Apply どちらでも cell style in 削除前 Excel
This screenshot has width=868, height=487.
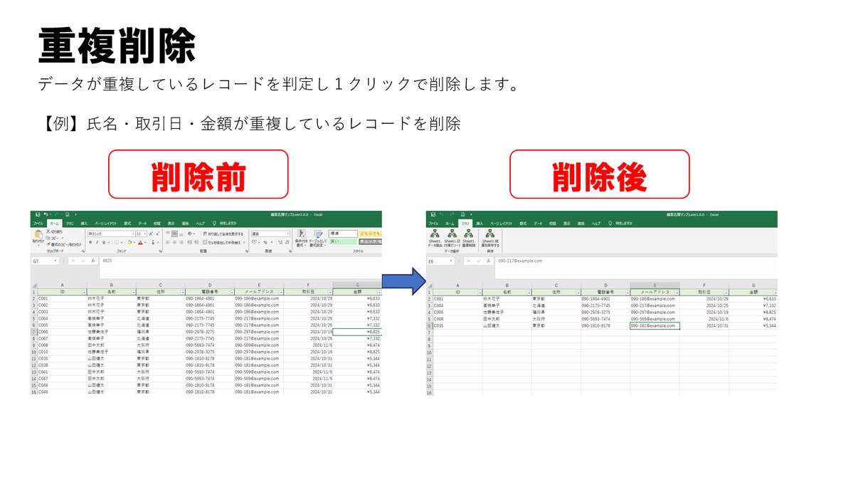(x=371, y=234)
